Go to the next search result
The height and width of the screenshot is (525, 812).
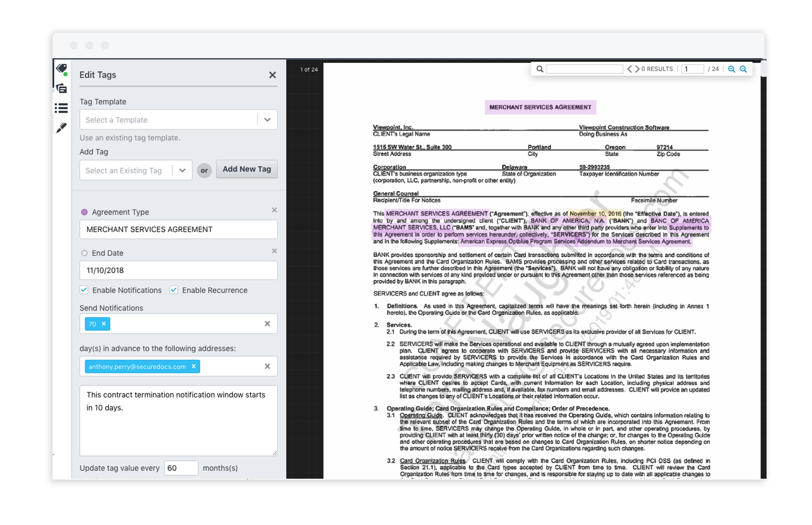click(638, 69)
